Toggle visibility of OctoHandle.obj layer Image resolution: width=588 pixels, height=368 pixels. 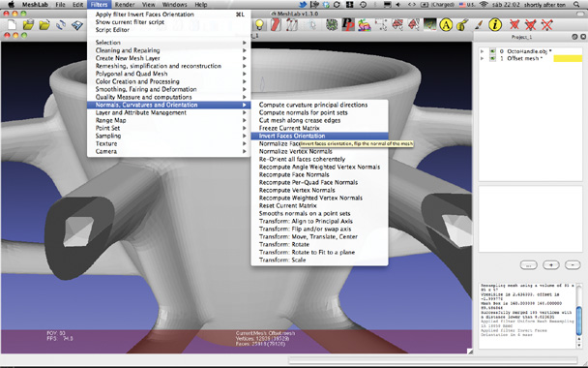pyautogui.click(x=493, y=51)
